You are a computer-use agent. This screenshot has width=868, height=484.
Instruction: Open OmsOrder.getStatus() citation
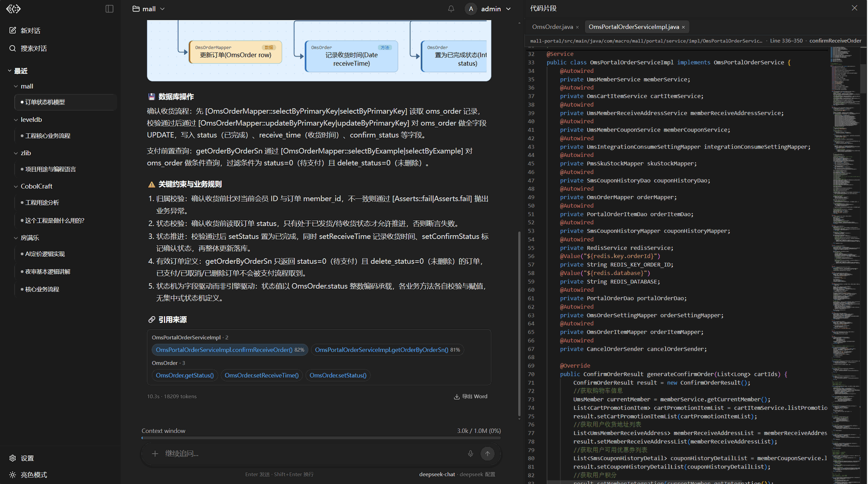185,375
